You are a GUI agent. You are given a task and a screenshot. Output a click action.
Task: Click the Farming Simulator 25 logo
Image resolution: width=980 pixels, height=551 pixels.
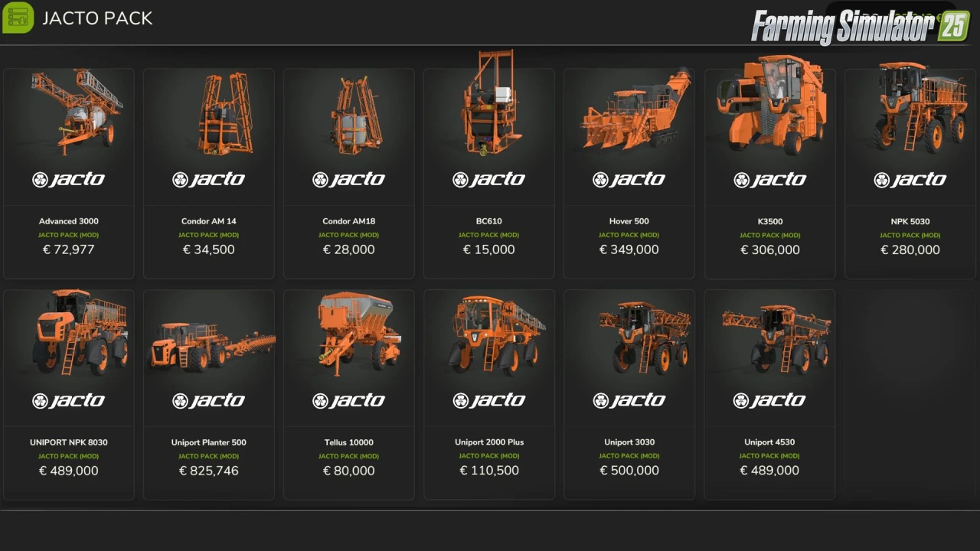coord(861,27)
